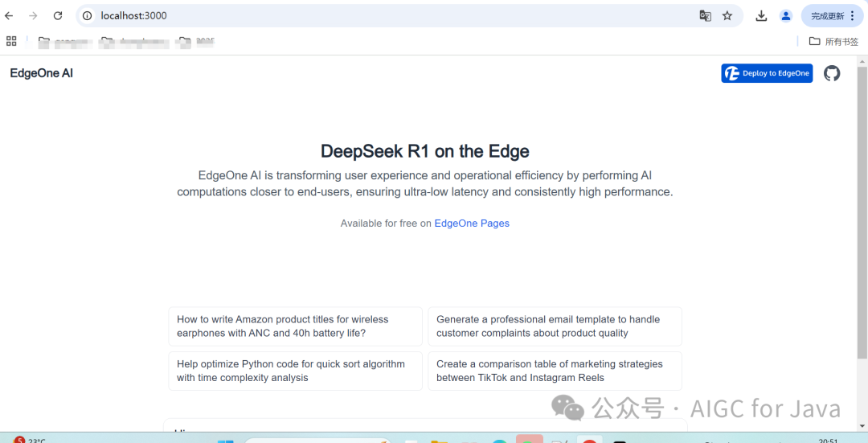The image size is (868, 443).
Task: Click the 完成更新 update button
Action: click(x=828, y=16)
